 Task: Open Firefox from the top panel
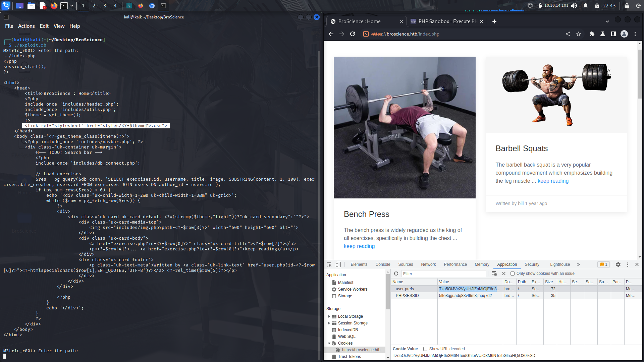[x=54, y=6]
